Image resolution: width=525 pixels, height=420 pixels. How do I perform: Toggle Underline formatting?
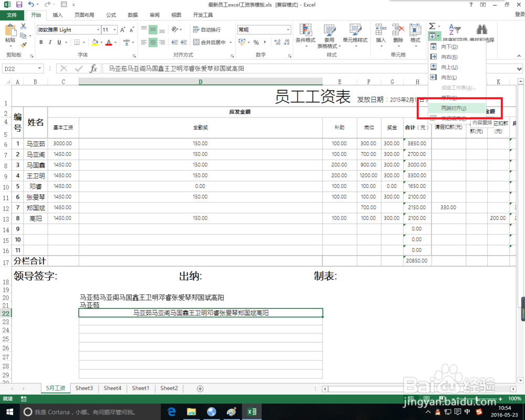59,42
